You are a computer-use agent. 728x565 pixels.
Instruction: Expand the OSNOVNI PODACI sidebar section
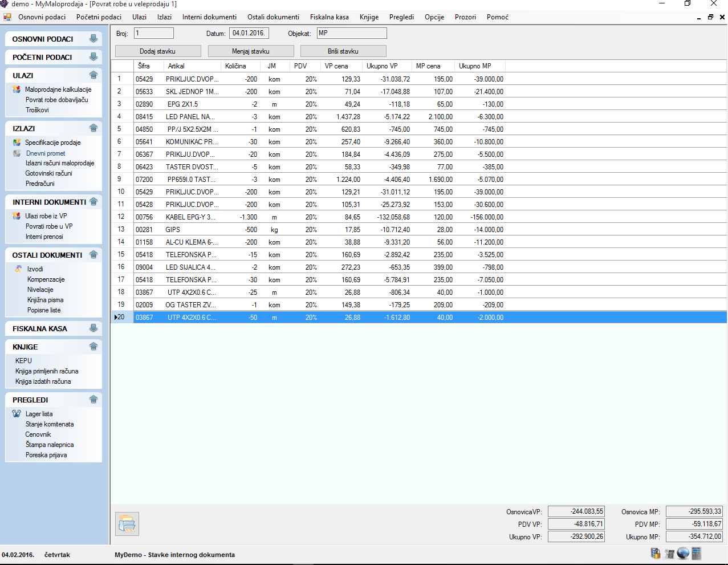pos(93,39)
